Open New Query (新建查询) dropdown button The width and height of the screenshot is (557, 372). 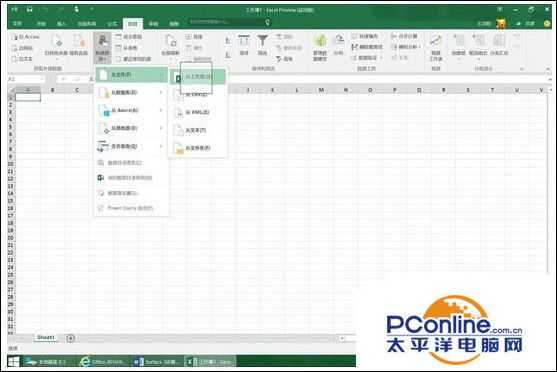click(102, 48)
